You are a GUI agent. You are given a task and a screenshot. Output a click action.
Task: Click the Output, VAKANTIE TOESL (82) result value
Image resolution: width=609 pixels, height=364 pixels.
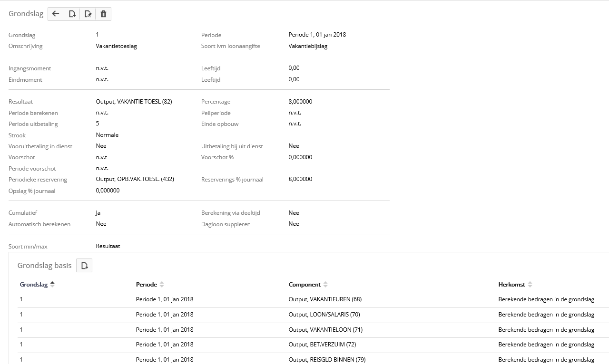pos(134,102)
